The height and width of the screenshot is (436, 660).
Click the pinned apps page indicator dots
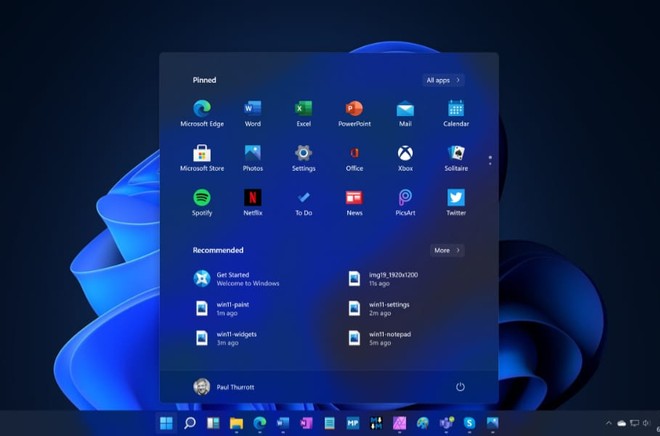[x=489, y=159]
